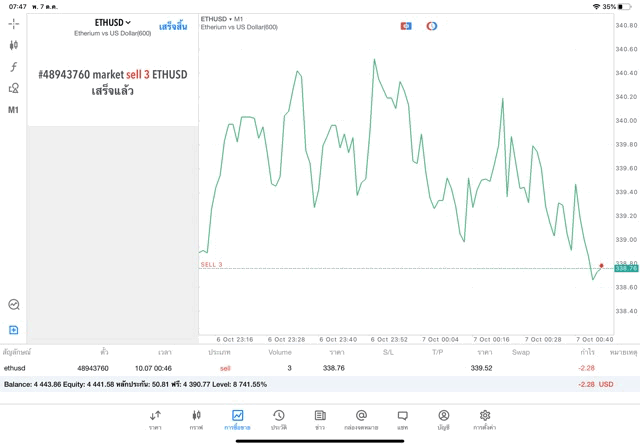Open indicators with the f icon

(x=14, y=67)
